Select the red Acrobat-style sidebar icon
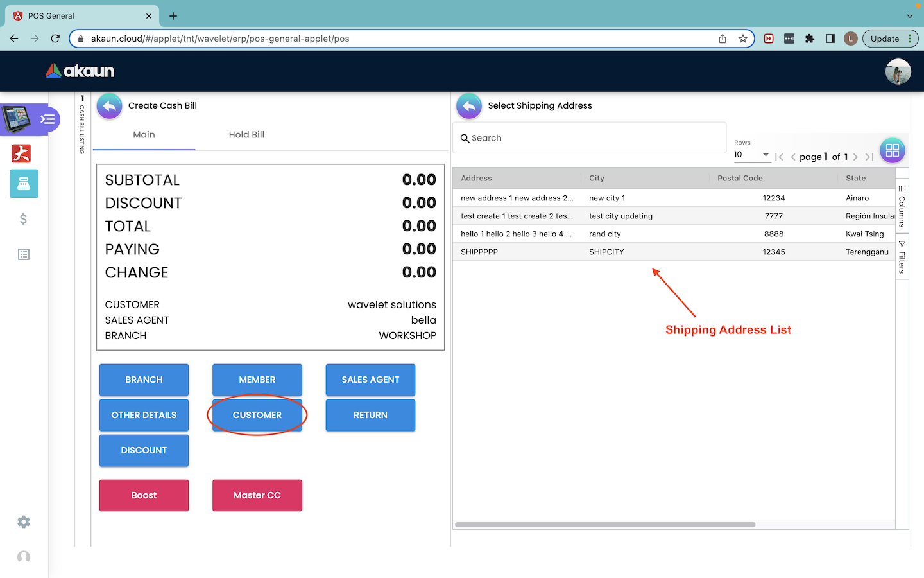 coord(21,153)
